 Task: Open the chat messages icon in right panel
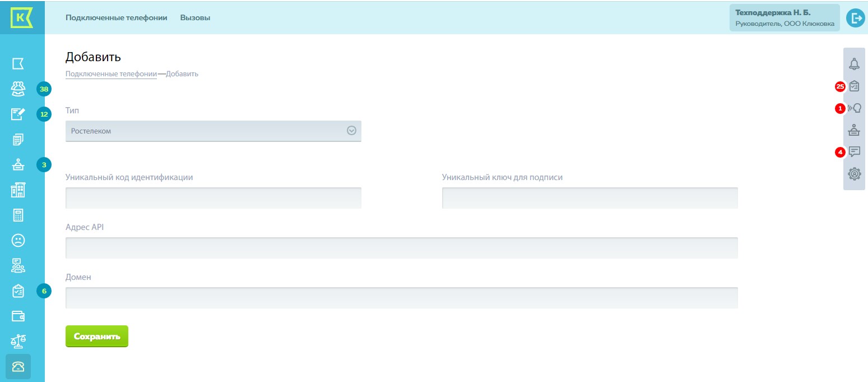854,151
